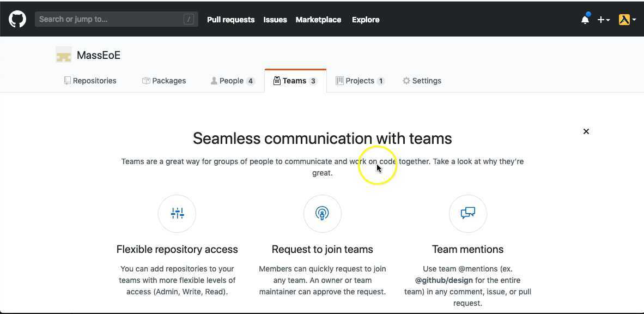This screenshot has height=314, width=644.
Task: Open notifications bell icon
Action: coord(585,19)
